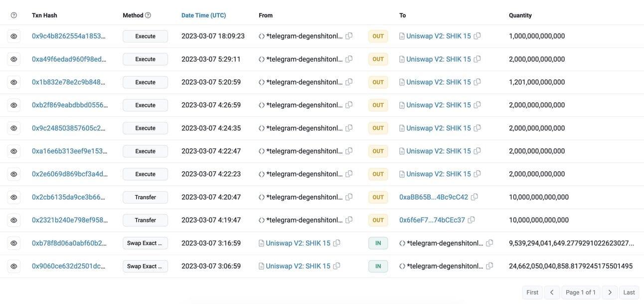This screenshot has width=644, height=304.
Task: Click the Method column help icon
Action: [148, 15]
